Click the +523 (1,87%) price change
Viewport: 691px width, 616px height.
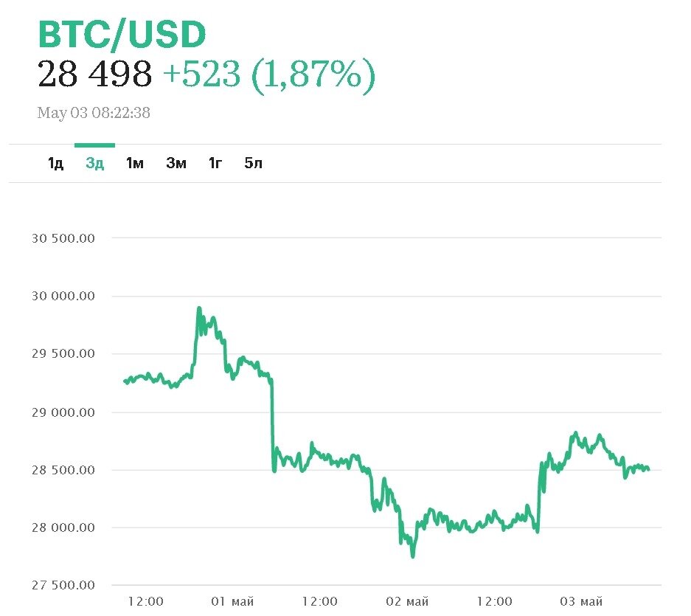[268, 75]
